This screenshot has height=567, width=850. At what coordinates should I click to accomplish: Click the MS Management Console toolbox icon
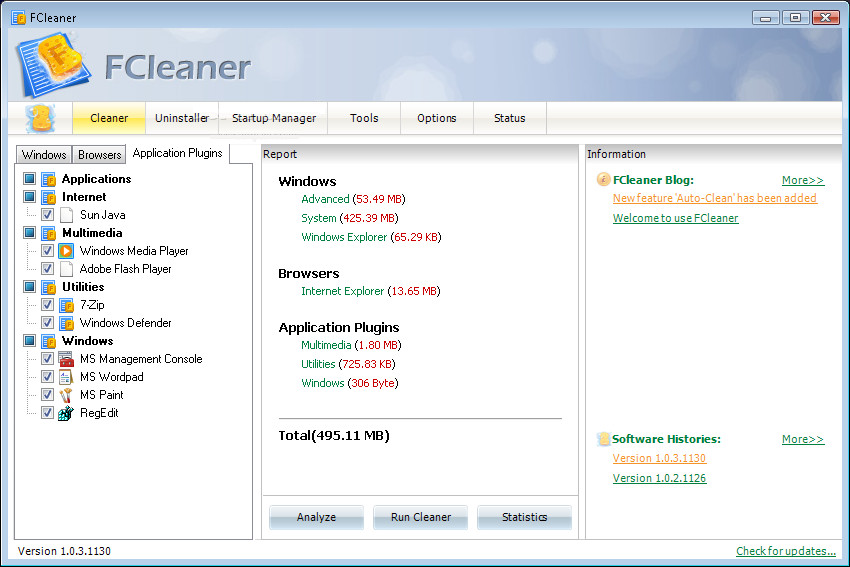click(x=66, y=359)
